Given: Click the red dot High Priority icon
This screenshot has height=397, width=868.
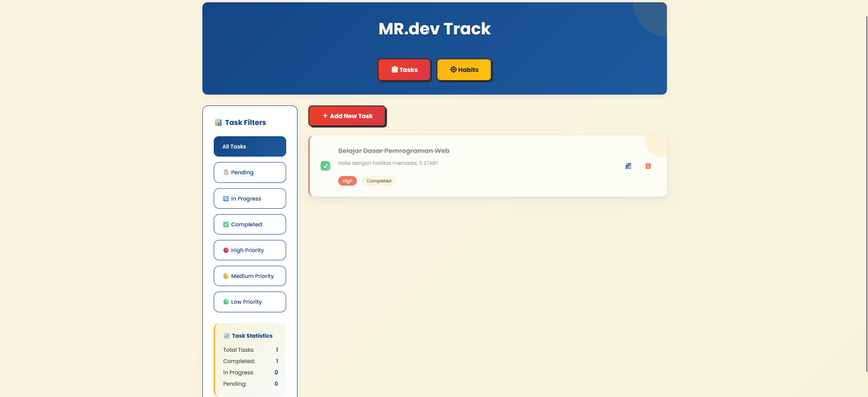Looking at the screenshot, I should pos(226,250).
